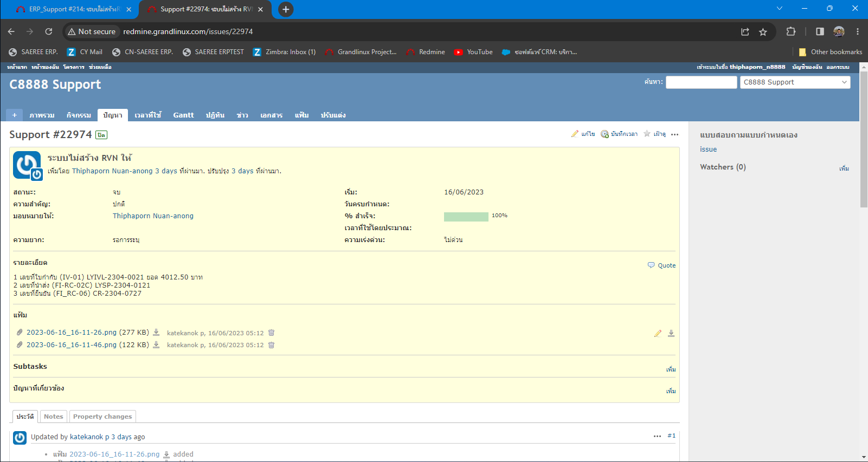Image resolution: width=868 pixels, height=462 pixels.
Task: Bookmark this page with star icon
Action: tap(763, 32)
